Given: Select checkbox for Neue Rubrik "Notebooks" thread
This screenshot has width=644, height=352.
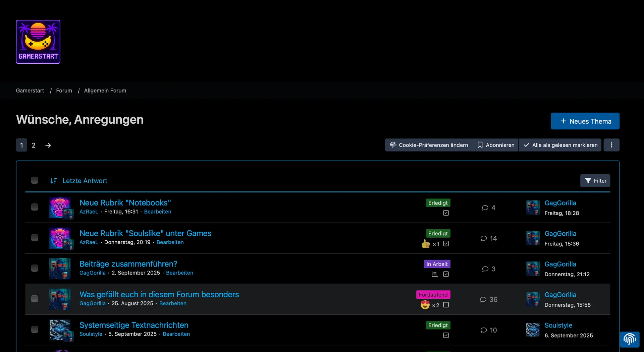Looking at the screenshot, I should click(35, 207).
